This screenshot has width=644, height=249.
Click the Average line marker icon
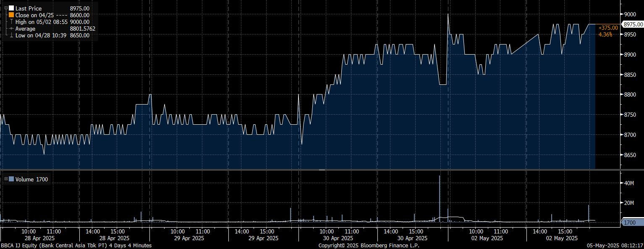click(11, 29)
